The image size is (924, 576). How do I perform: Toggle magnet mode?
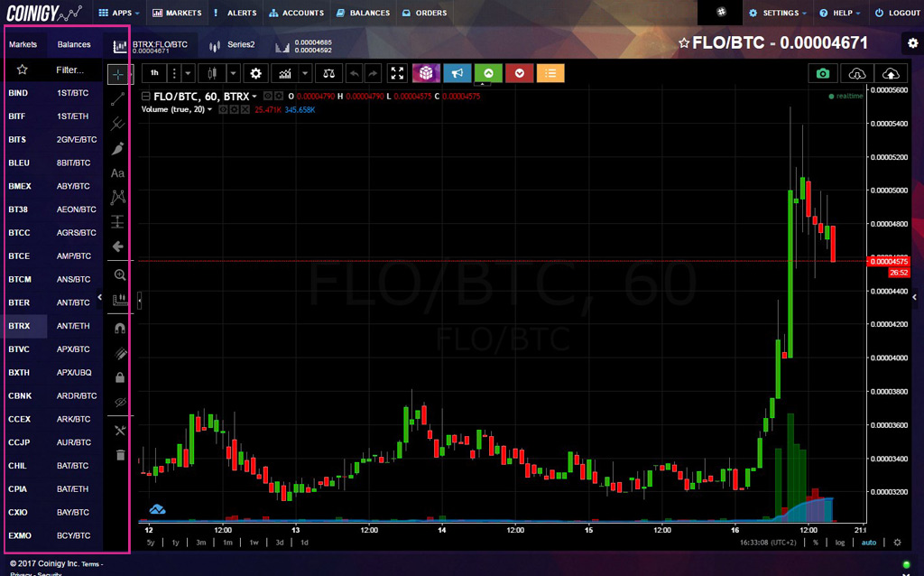(120, 328)
